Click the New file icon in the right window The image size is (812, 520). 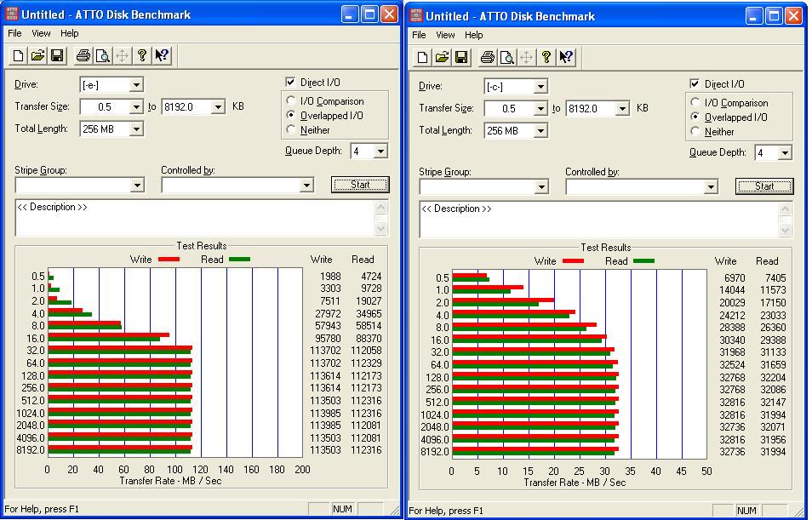tap(422, 57)
